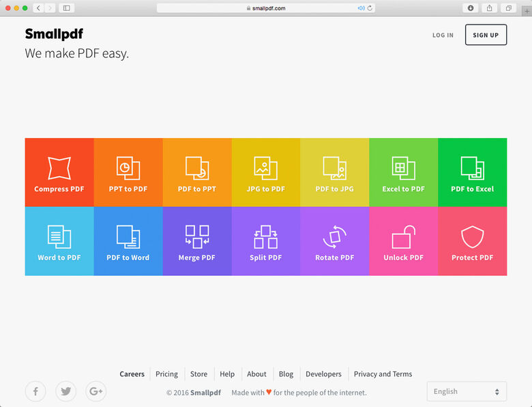The image size is (532, 407).
Task: Show Safari downloads
Action: [471, 8]
